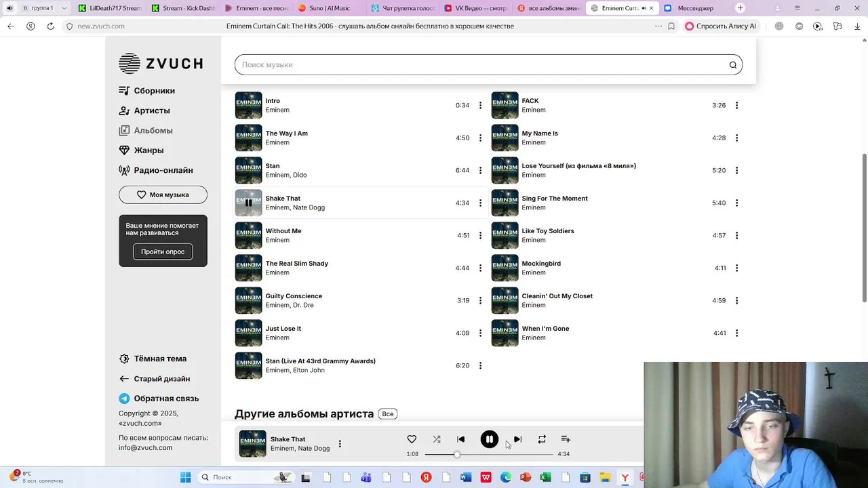Switch to the Suno | AI Music tab
This screenshot has height=488, width=868.
coord(329,8)
